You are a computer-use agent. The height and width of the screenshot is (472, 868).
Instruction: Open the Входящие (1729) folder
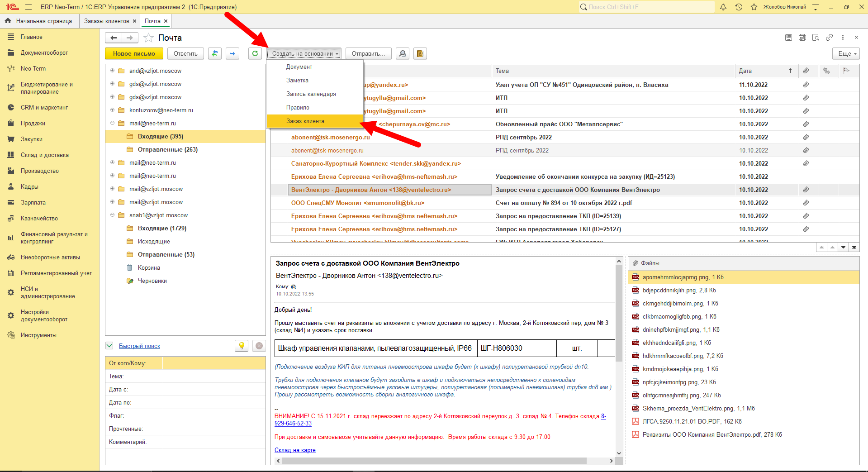click(162, 228)
